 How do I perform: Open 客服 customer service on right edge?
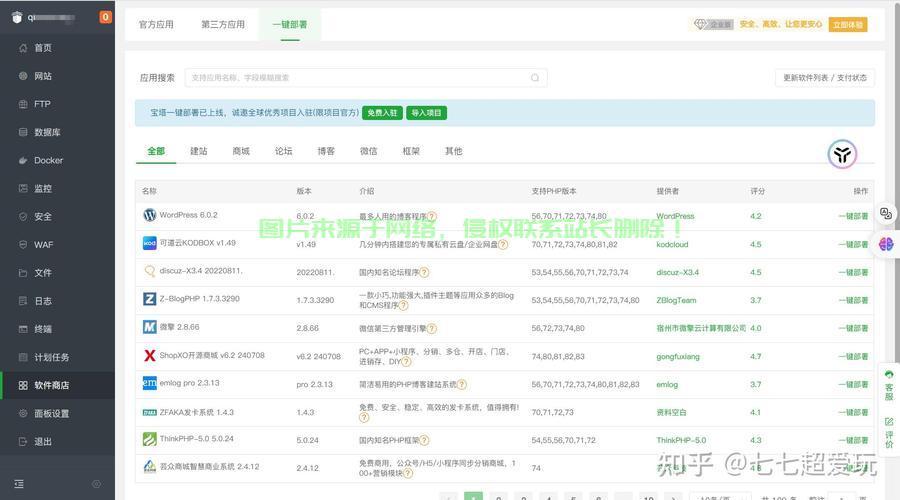pyautogui.click(x=889, y=385)
